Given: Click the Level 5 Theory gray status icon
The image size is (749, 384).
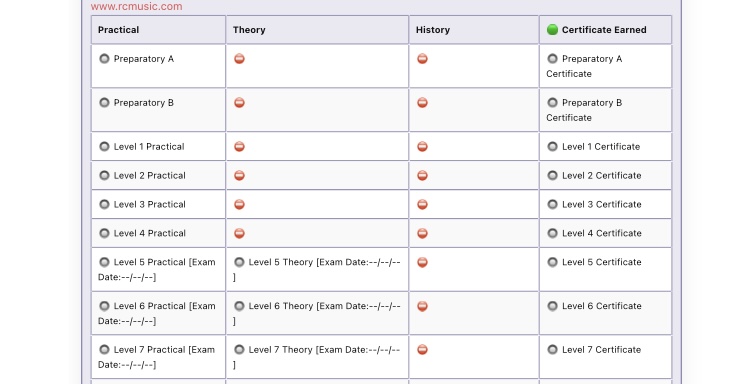Looking at the screenshot, I should click(239, 262).
